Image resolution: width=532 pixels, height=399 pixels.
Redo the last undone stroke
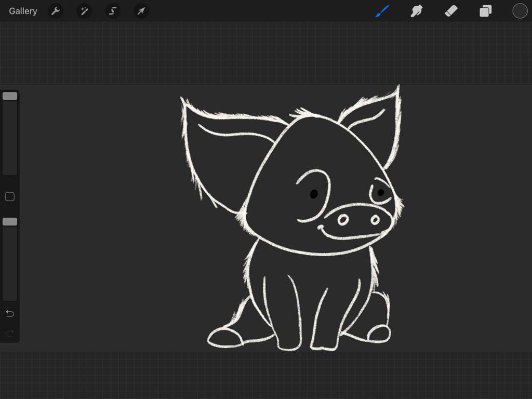[10, 333]
